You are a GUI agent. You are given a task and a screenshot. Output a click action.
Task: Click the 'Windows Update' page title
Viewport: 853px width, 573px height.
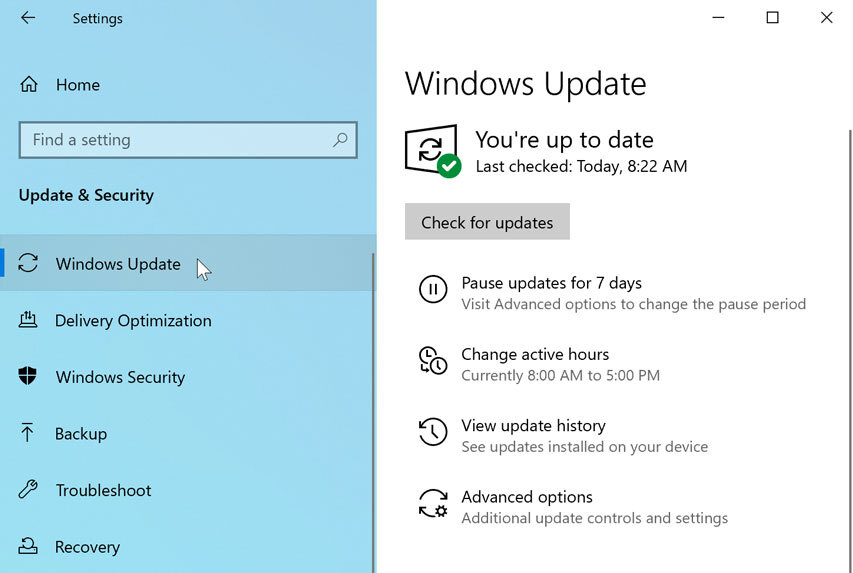(526, 84)
